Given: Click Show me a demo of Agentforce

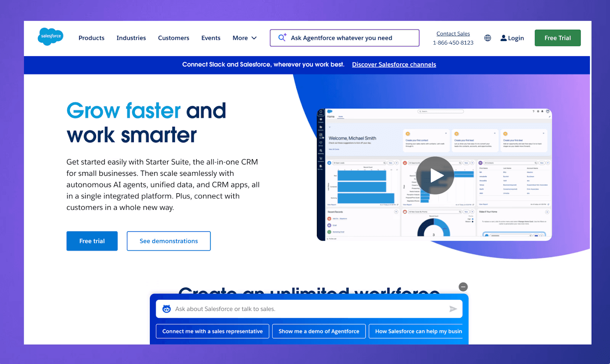Looking at the screenshot, I should pos(319,331).
